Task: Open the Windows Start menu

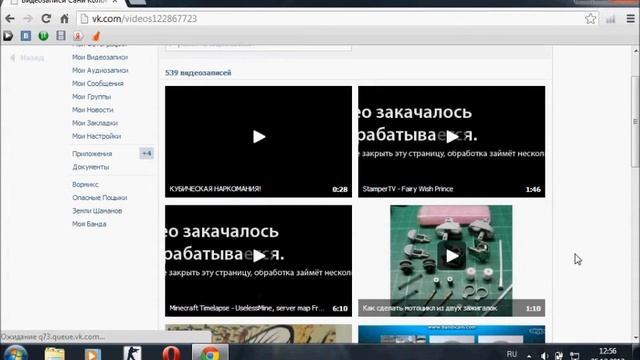Action: (x=16, y=353)
